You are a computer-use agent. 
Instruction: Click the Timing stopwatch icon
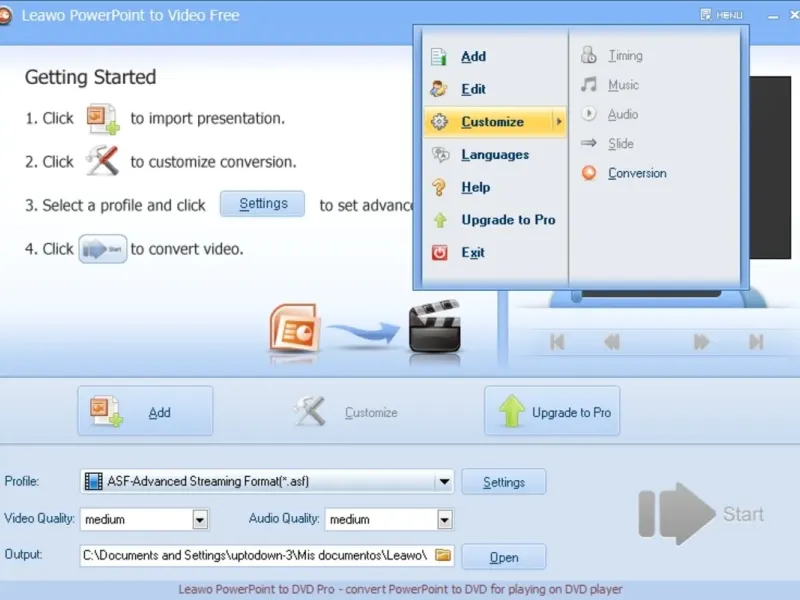(588, 55)
